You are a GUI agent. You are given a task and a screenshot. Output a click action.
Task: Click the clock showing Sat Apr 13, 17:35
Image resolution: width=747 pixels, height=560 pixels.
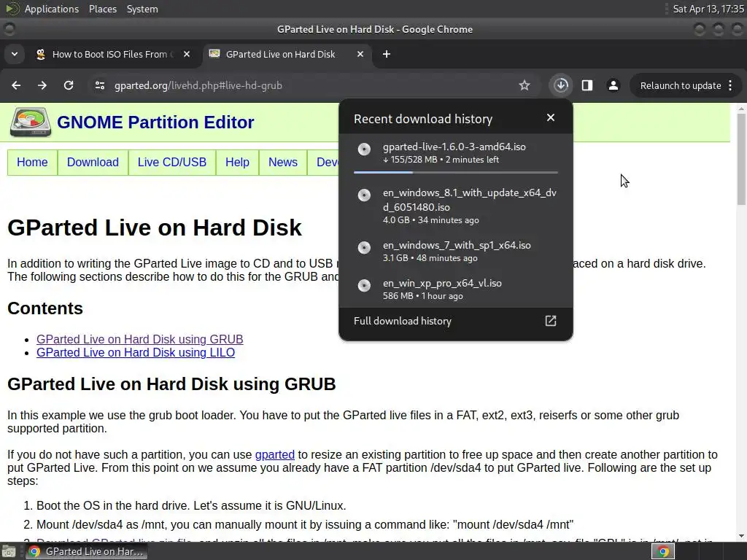(708, 9)
